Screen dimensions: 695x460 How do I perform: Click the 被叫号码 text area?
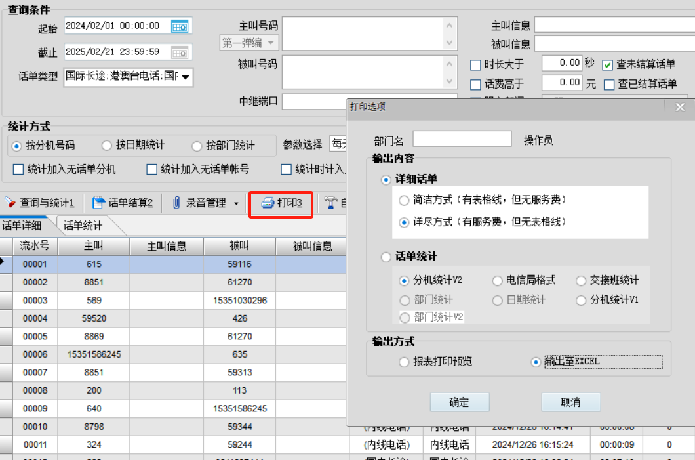370,72
